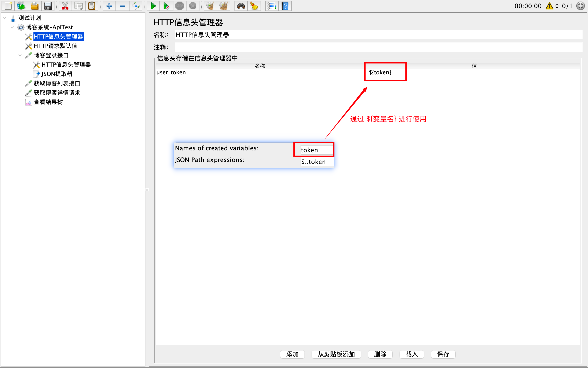Click the user_token header name cell
The image size is (588, 368).
click(262, 72)
